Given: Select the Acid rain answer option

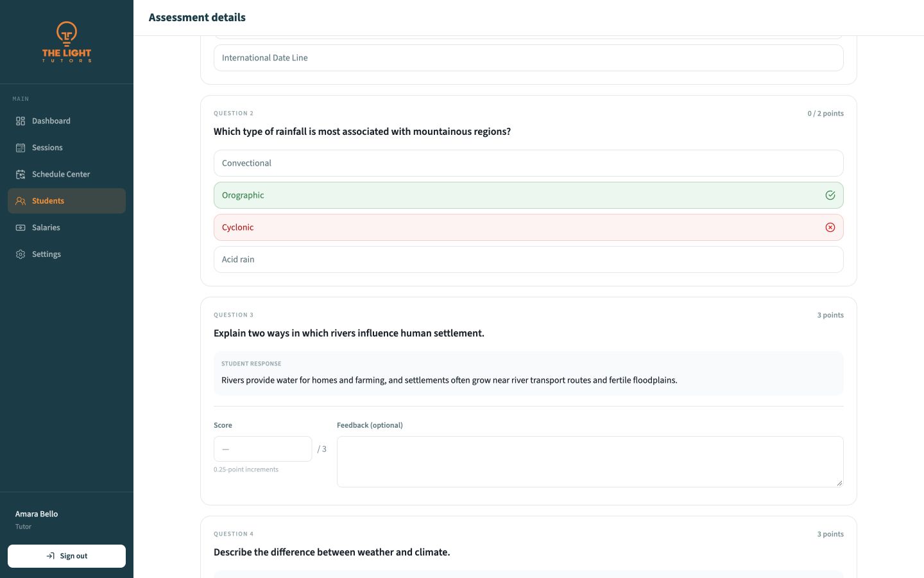Looking at the screenshot, I should [529, 259].
